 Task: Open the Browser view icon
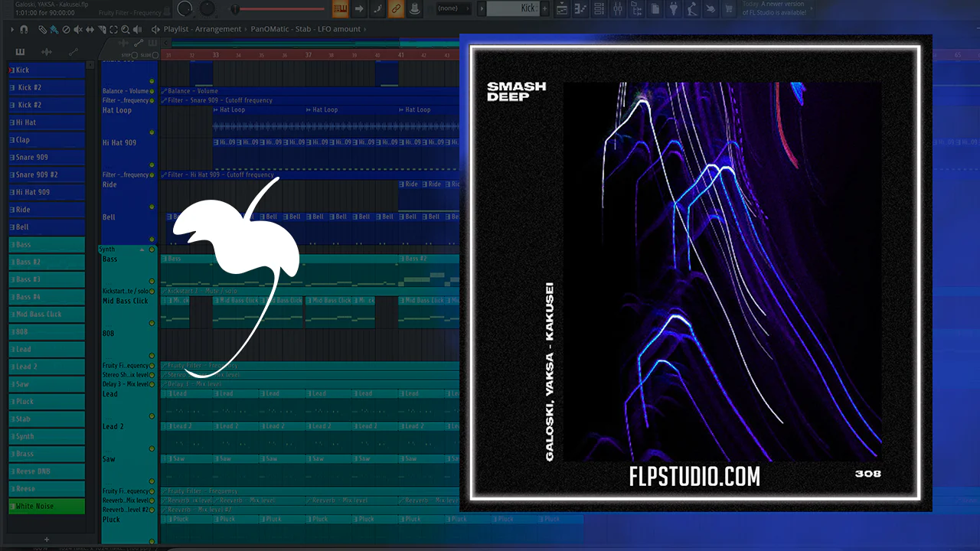point(636,8)
